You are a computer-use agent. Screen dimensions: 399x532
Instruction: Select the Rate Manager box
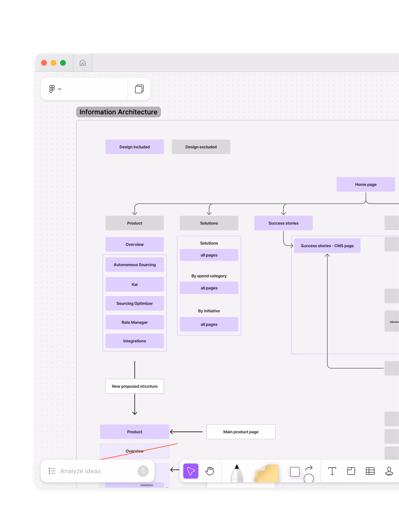[x=134, y=322]
